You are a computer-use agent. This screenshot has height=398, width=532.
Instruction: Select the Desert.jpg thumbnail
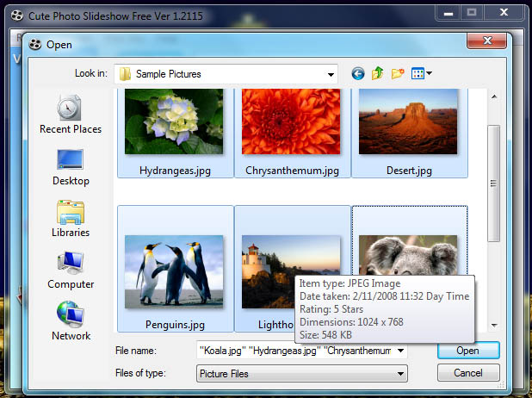[408, 121]
